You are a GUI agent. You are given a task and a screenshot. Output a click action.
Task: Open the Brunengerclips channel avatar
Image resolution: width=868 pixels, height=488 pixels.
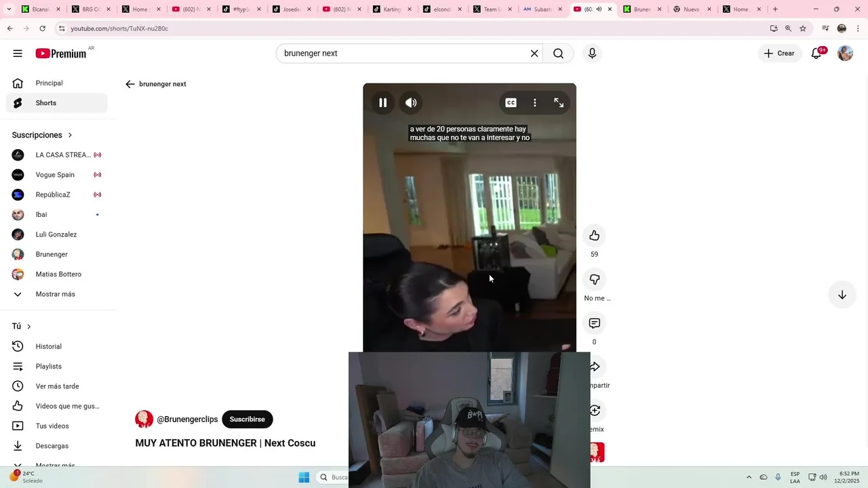[144, 420]
